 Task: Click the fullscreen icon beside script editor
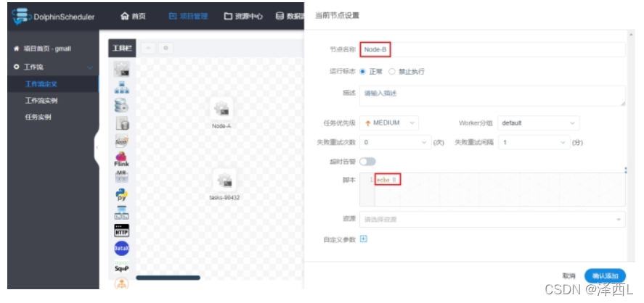pyautogui.click(x=626, y=170)
